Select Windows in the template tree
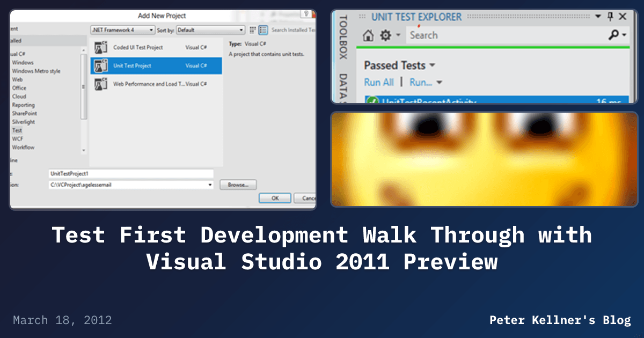The width and height of the screenshot is (644, 338). [x=23, y=62]
